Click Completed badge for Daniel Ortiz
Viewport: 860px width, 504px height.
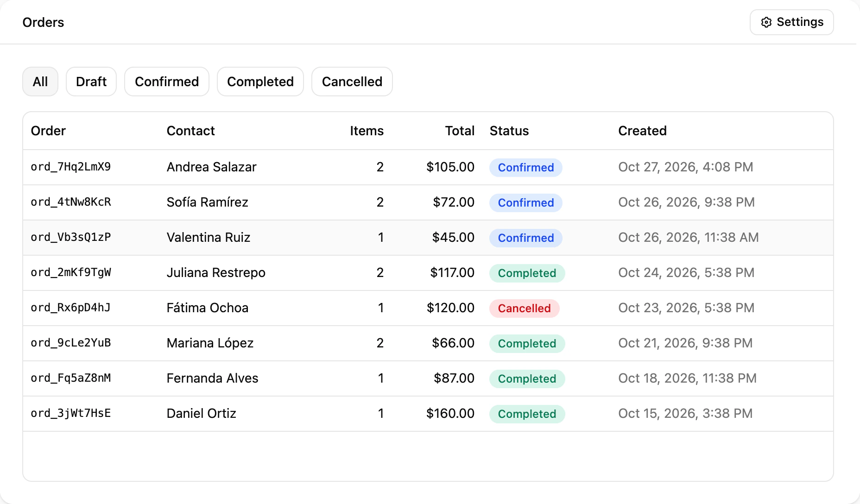(527, 414)
